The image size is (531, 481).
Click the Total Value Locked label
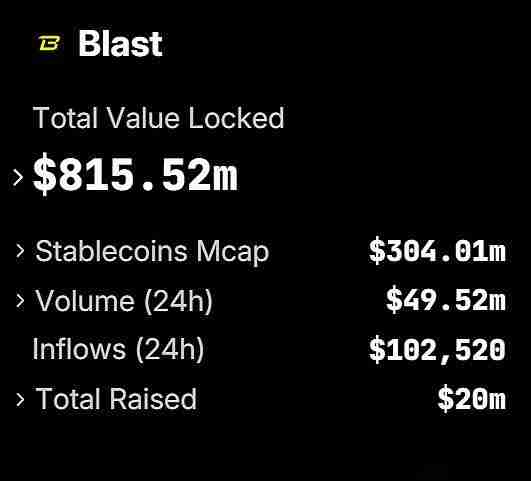pos(158,118)
